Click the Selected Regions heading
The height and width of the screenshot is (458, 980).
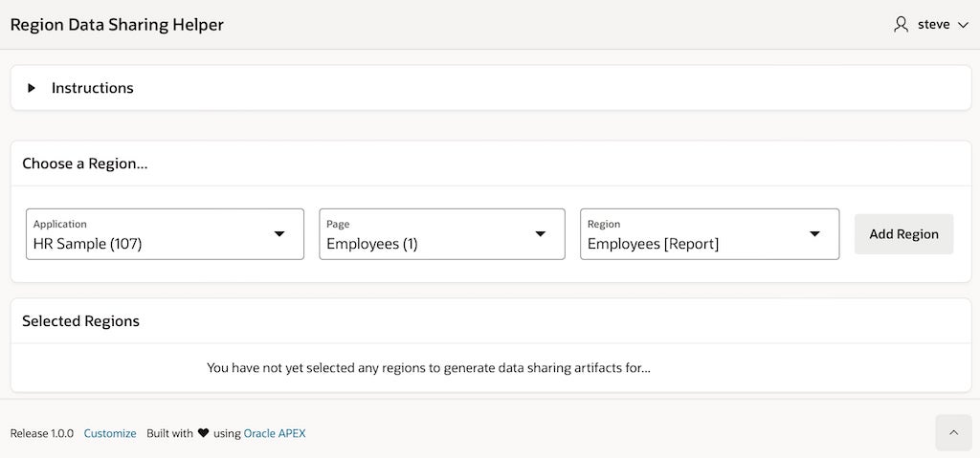(x=81, y=321)
